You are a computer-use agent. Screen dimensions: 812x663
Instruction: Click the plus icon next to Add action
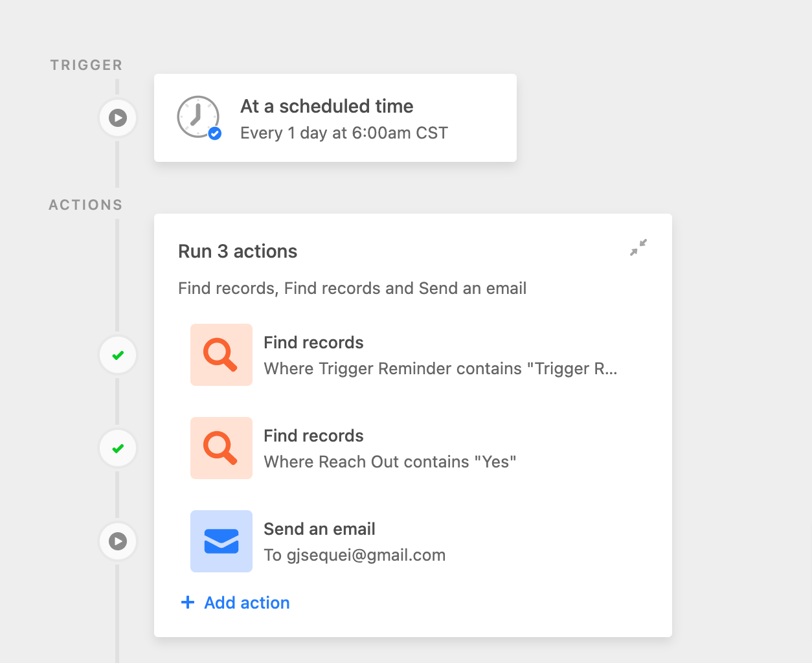point(188,603)
